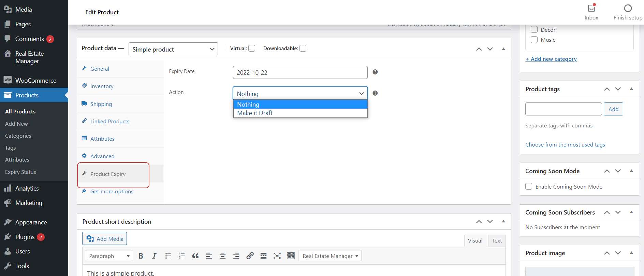This screenshot has width=644, height=276.
Task: Collapse the Coming Soon Subscribers panel
Action: [631, 212]
